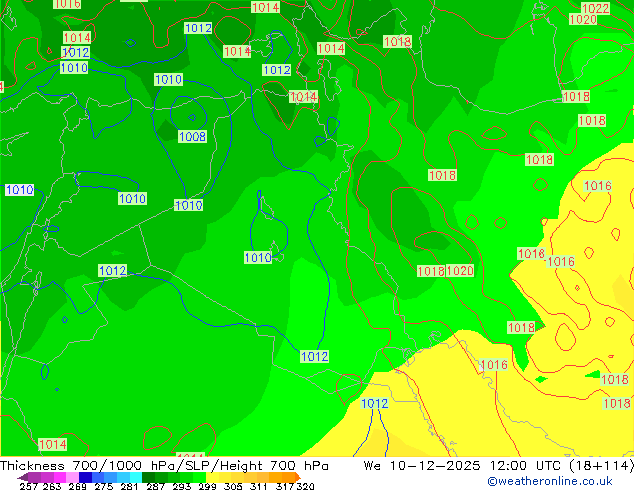Select the yellow swatch right after 299
This screenshot has width=634, height=490.
click(212, 477)
